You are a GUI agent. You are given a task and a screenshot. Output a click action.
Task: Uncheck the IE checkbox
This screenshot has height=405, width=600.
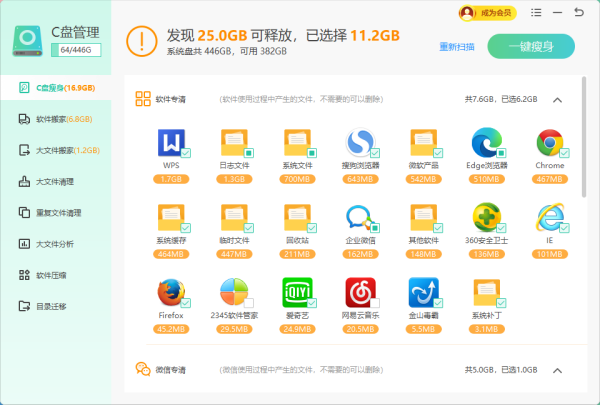click(564, 228)
